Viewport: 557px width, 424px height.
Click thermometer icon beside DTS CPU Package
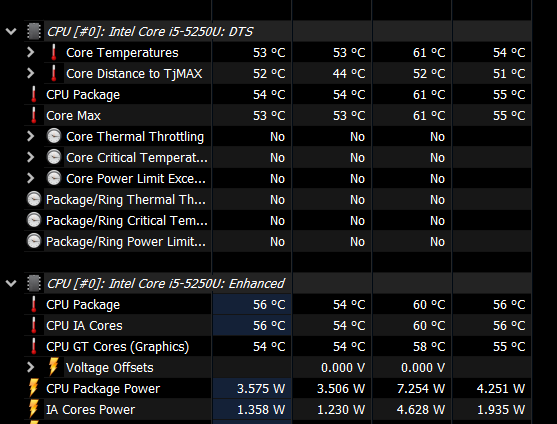pyautogui.click(x=34, y=94)
